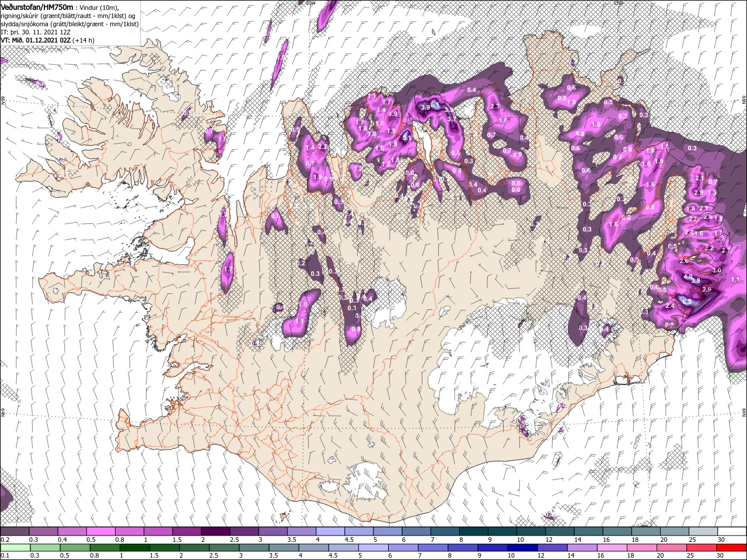
Task: Select the 3.0 precipitation value in the east
Action: pyautogui.click(x=717, y=270)
